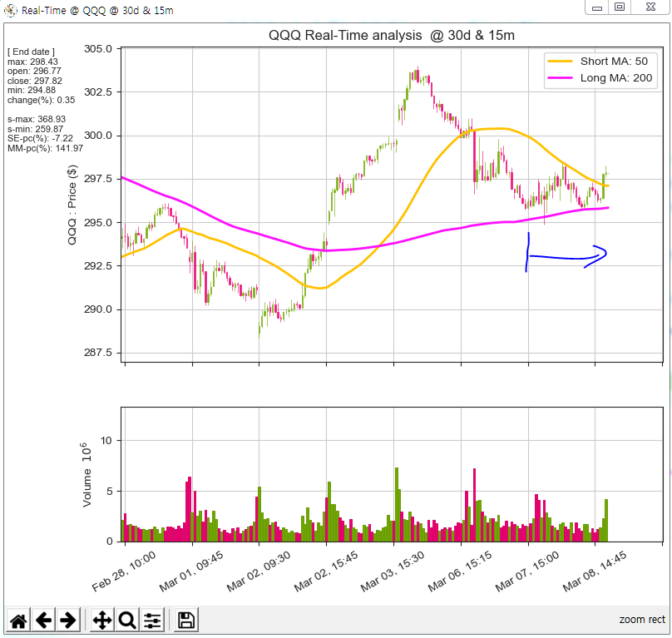Viewport: 672px width, 638px height.
Task: Click the 'Mar 02, 15:45' date label
Action: (326, 572)
